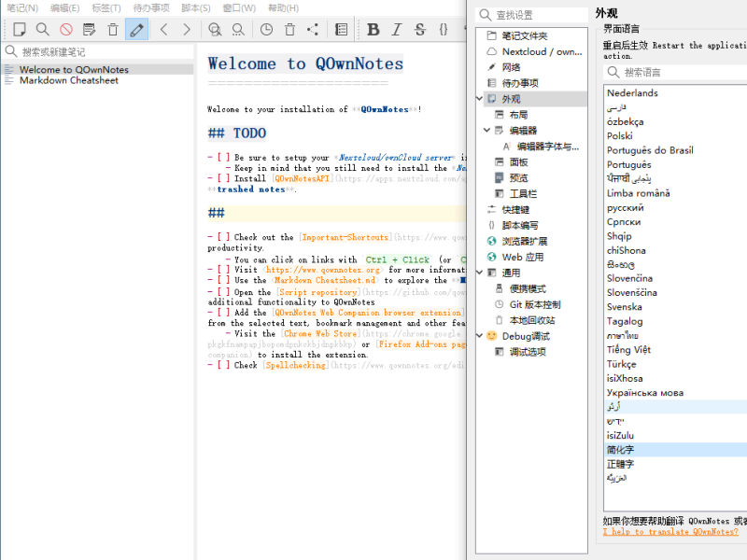This screenshot has height=560, width=747.
Task: Select Nederlands in language list
Action: tap(675, 92)
